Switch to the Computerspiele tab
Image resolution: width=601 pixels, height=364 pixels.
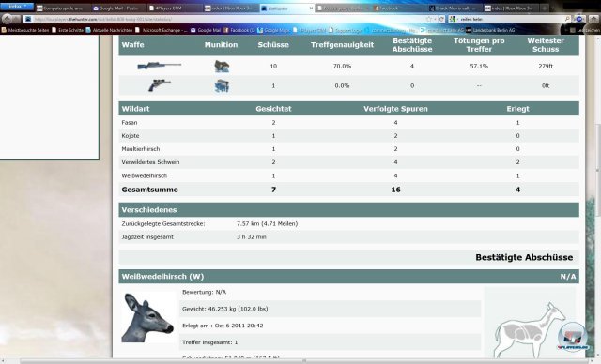63,8
